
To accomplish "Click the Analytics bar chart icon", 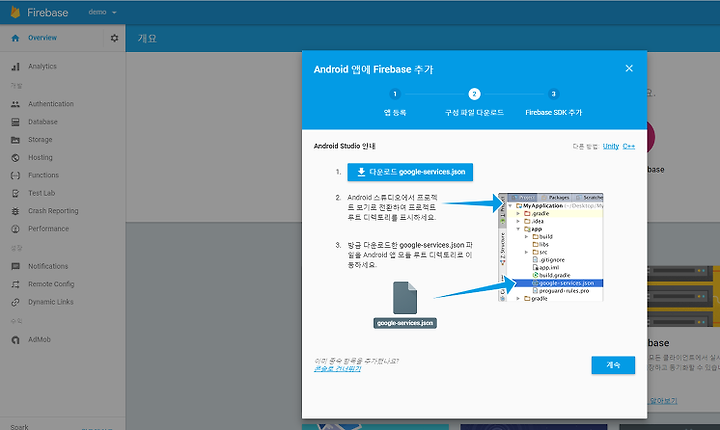I will [15, 67].
